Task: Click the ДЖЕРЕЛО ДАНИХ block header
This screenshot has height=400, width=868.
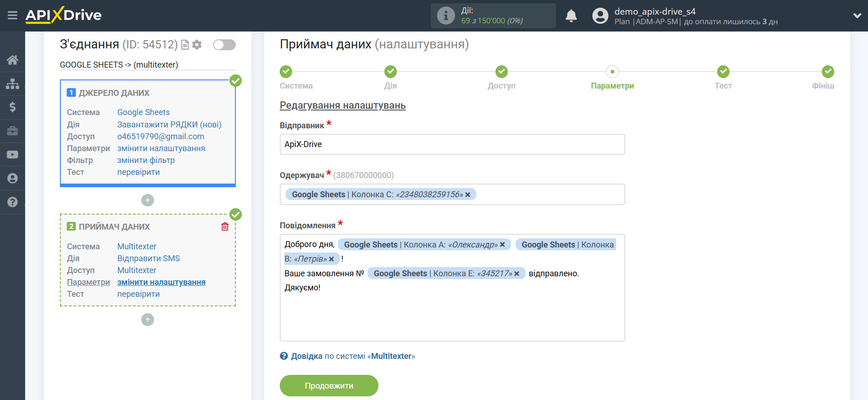Action: pos(114,93)
